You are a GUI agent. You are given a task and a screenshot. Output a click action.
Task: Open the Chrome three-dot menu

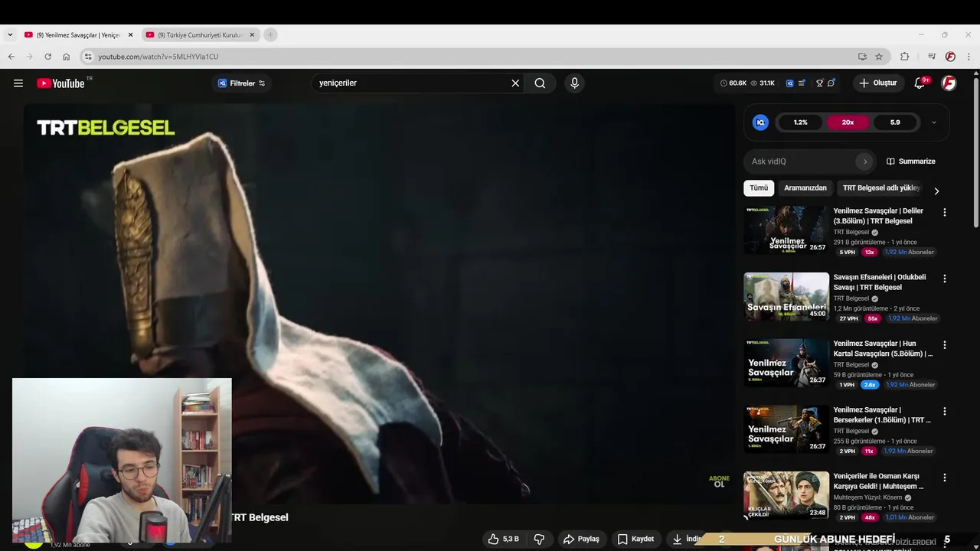click(969, 57)
